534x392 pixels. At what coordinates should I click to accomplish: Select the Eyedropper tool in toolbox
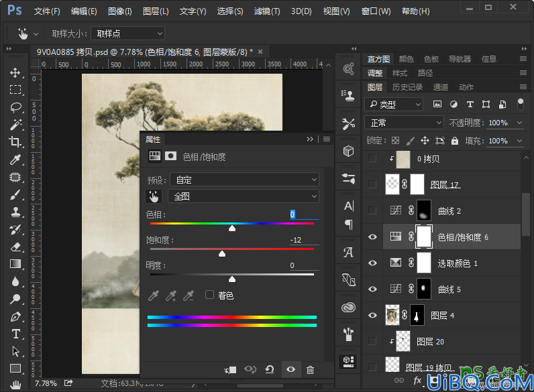click(15, 159)
